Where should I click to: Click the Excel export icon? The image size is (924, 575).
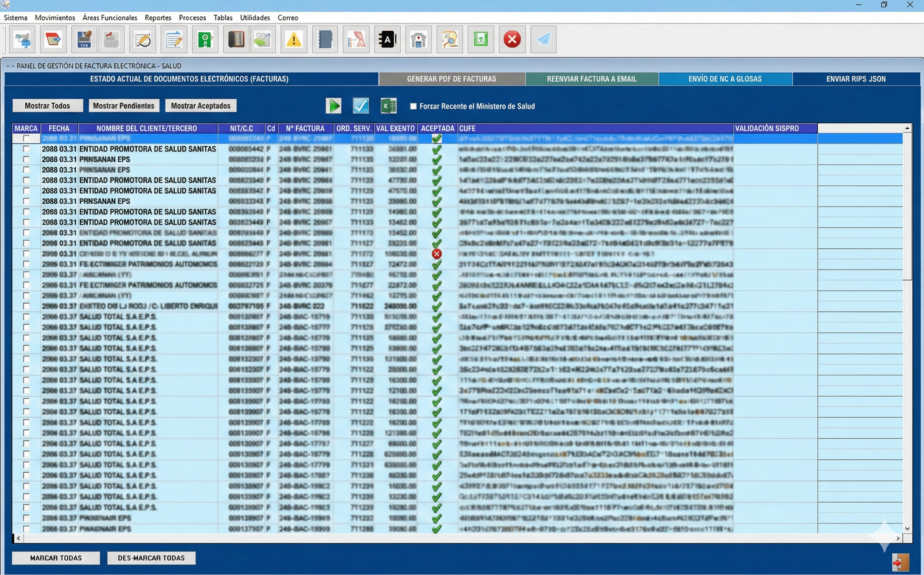click(x=388, y=106)
